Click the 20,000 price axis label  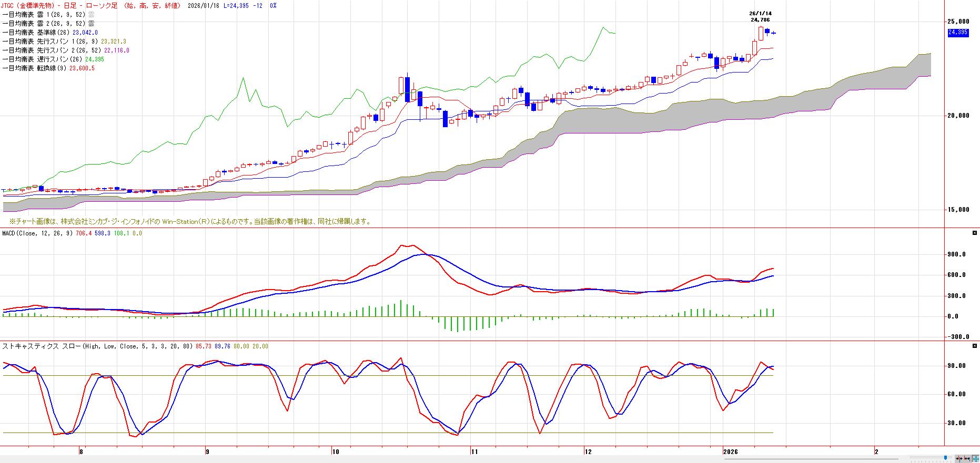tap(958, 116)
